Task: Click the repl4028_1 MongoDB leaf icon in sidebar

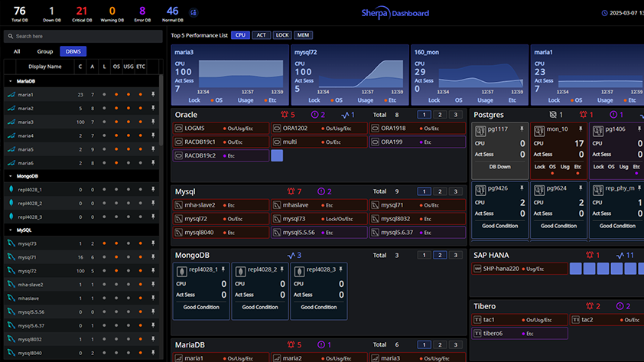Action: pos(11,190)
